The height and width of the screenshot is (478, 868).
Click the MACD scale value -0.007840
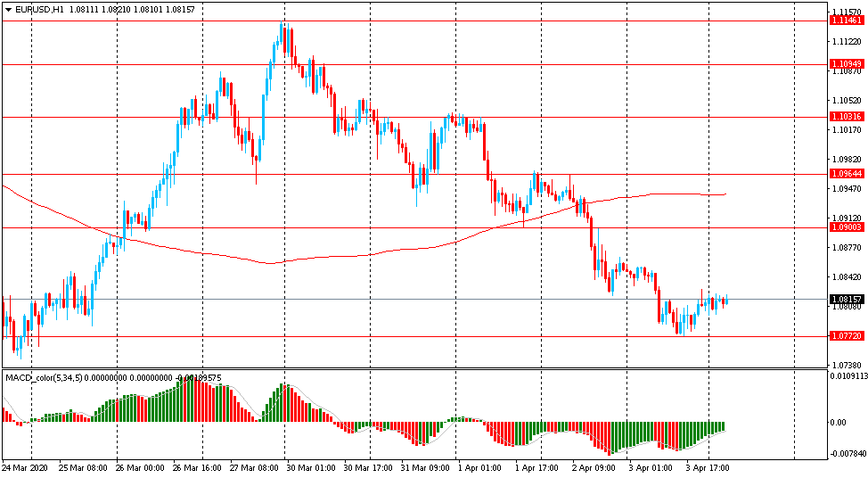847,454
